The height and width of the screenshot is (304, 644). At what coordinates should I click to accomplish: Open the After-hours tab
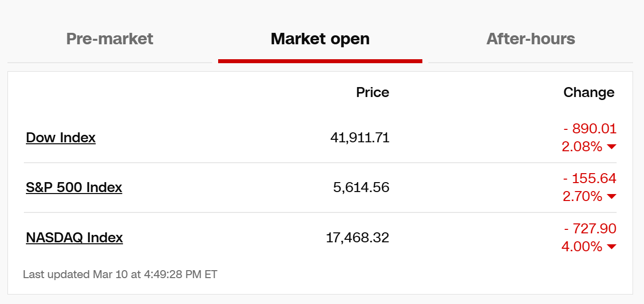pos(530,39)
